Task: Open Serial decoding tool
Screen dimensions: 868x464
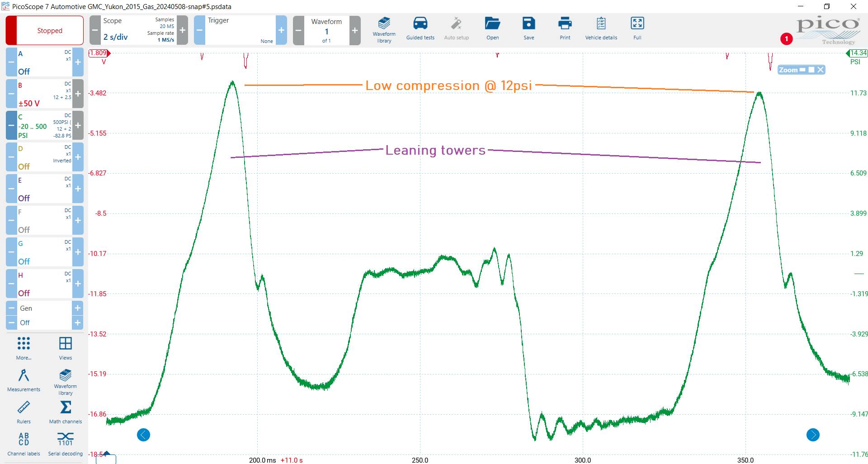Action: point(66,444)
